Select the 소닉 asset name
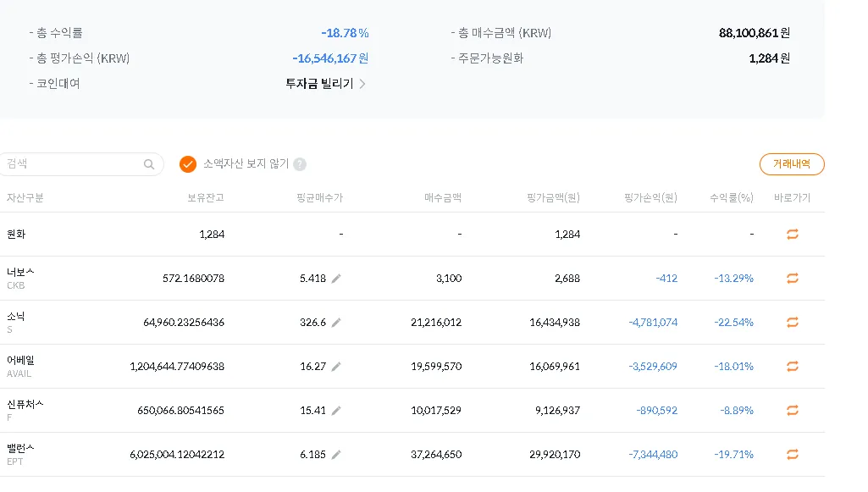 coord(15,322)
